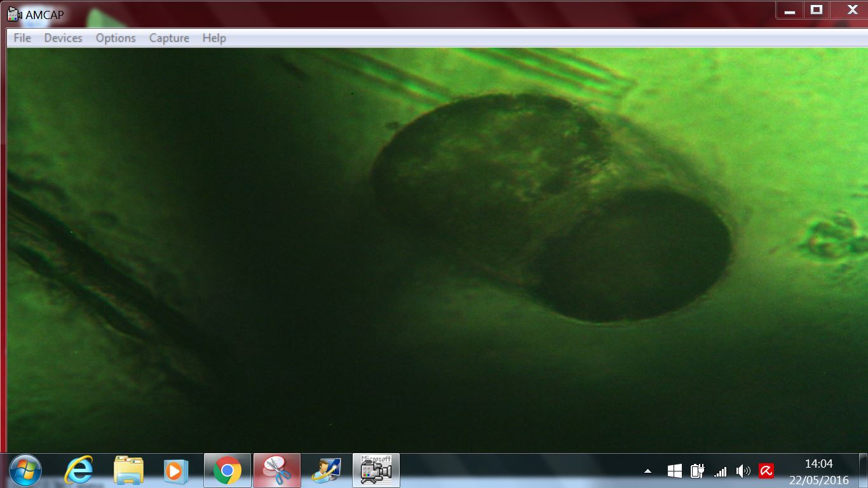Open the volume speaker tray icon
Image resolution: width=868 pixels, height=488 pixels.
743,471
